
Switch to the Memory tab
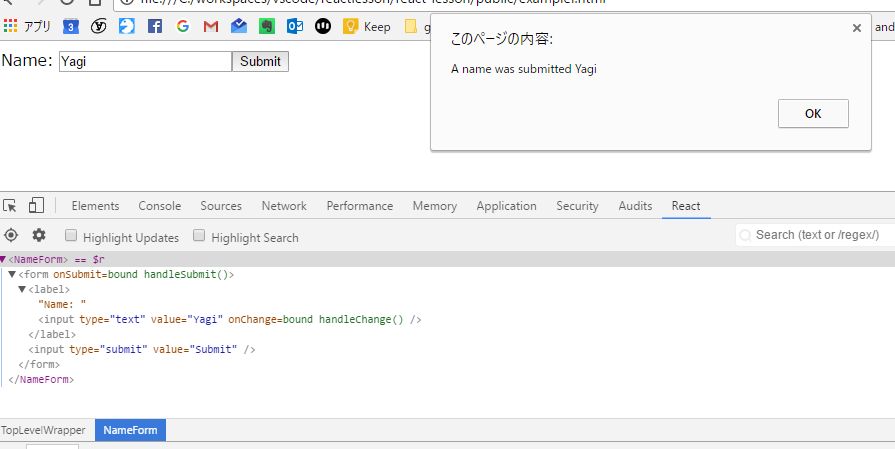[434, 206]
